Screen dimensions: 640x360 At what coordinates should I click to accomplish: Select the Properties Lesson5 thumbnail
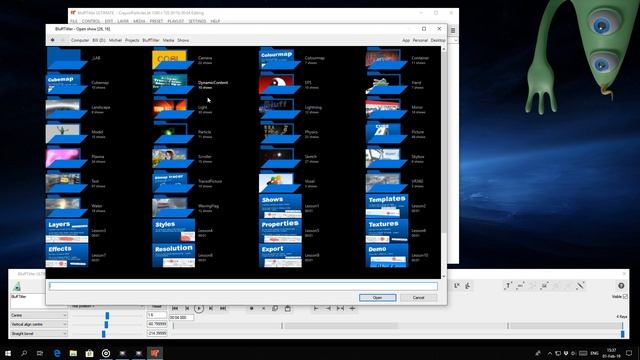click(x=280, y=231)
